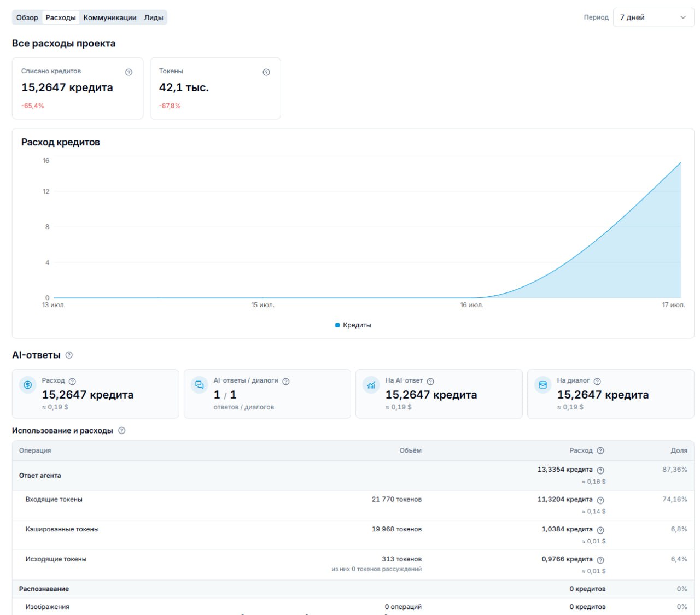The width and height of the screenshot is (700, 615).
Task: Click the help icon next to AI-ответы heading
Action: point(69,355)
